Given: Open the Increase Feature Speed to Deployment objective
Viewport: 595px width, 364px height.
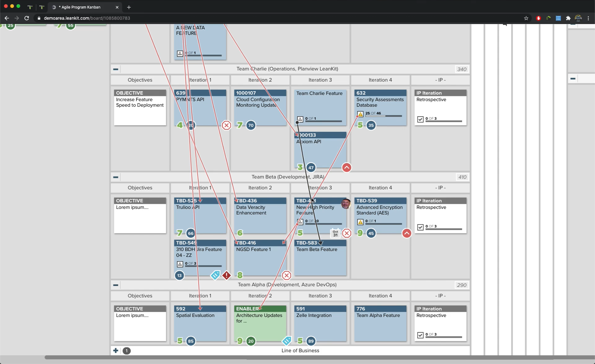Looking at the screenshot, I should [x=140, y=107].
